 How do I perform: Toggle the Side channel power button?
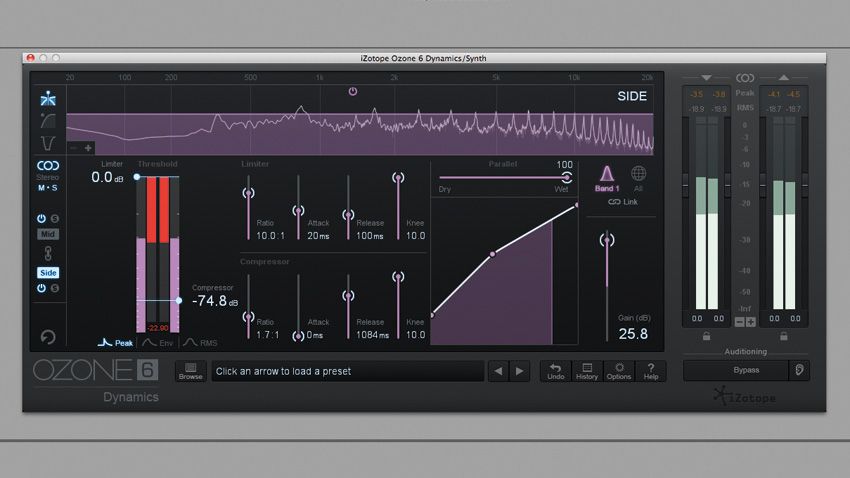(x=41, y=288)
